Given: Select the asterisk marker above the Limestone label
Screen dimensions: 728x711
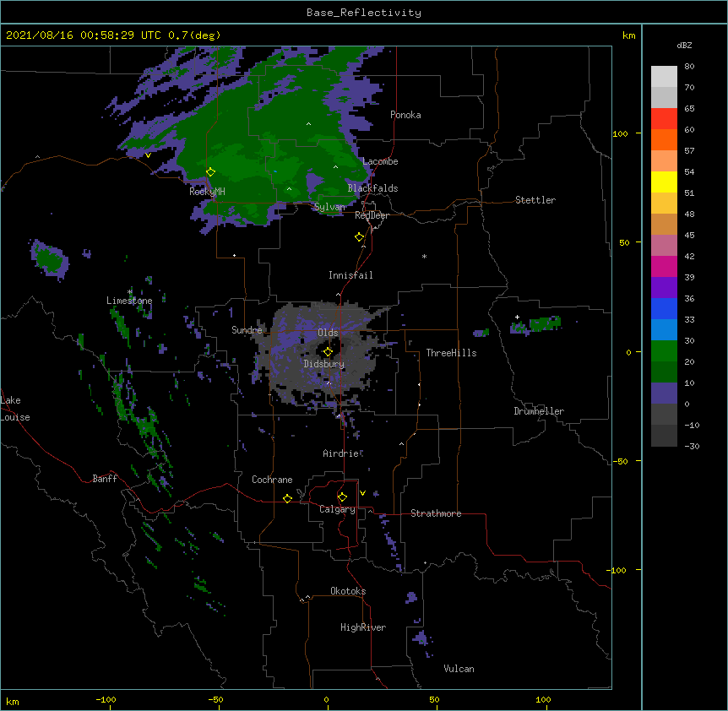Looking at the screenshot, I should click(130, 292).
